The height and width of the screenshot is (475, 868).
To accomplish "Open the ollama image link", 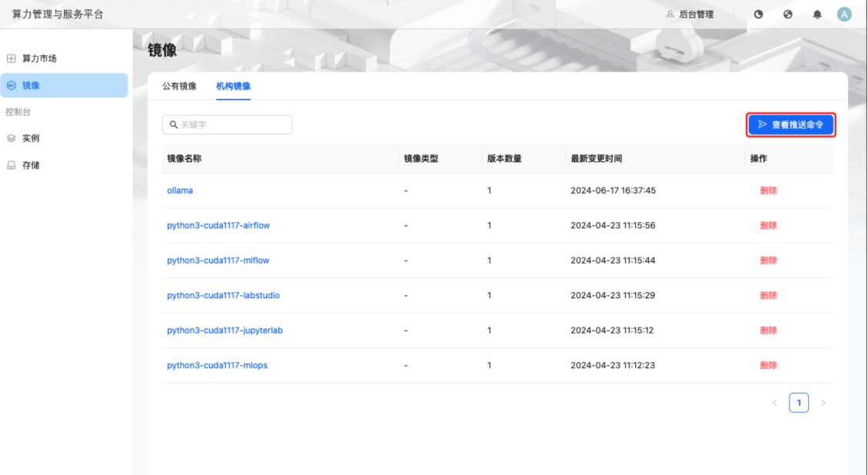I will pyautogui.click(x=180, y=190).
